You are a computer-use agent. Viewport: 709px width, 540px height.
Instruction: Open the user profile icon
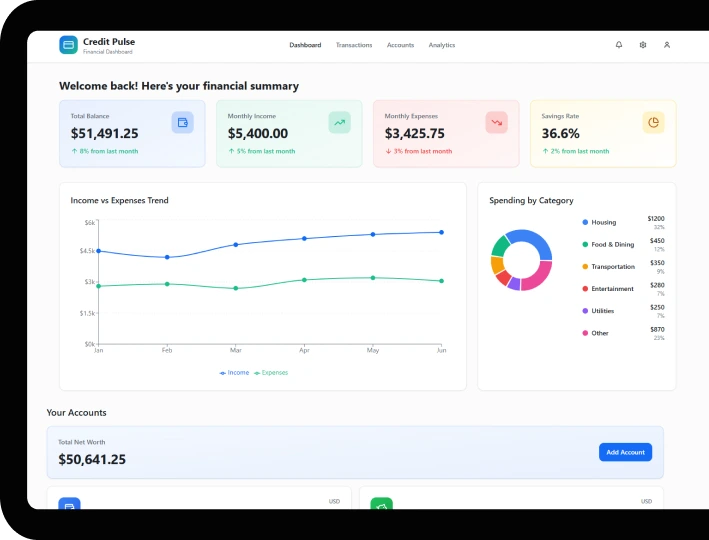click(666, 45)
